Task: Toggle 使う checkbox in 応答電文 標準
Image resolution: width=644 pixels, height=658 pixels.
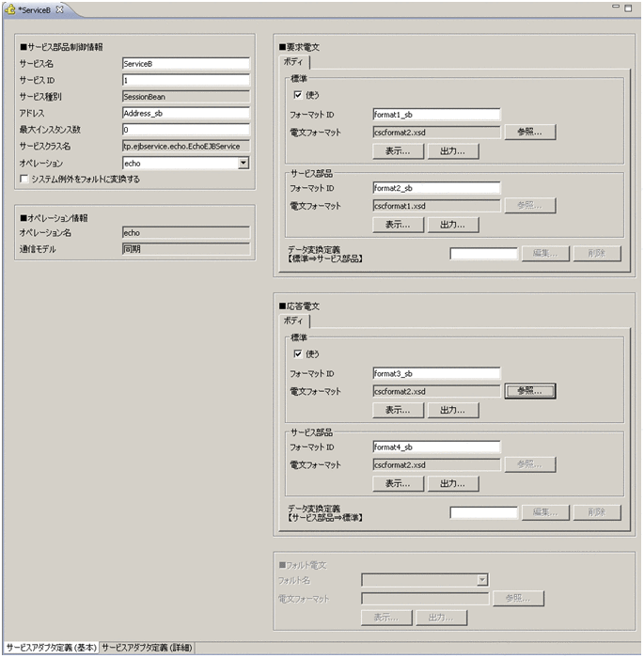Action: pos(298,353)
